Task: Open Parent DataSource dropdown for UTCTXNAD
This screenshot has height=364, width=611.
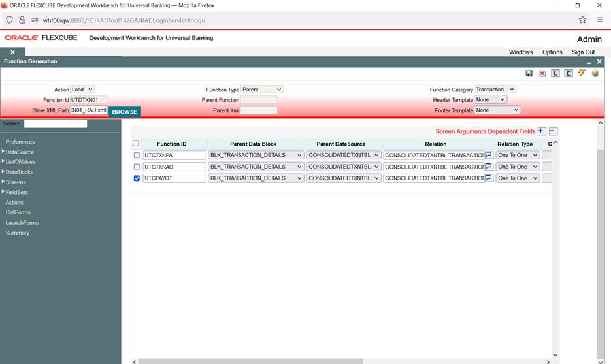Action: tap(343, 167)
